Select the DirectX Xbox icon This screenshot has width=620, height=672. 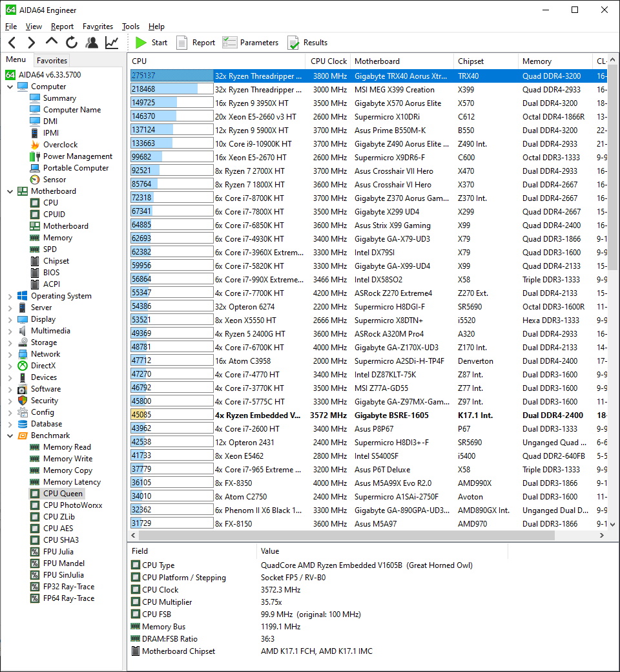(22, 366)
